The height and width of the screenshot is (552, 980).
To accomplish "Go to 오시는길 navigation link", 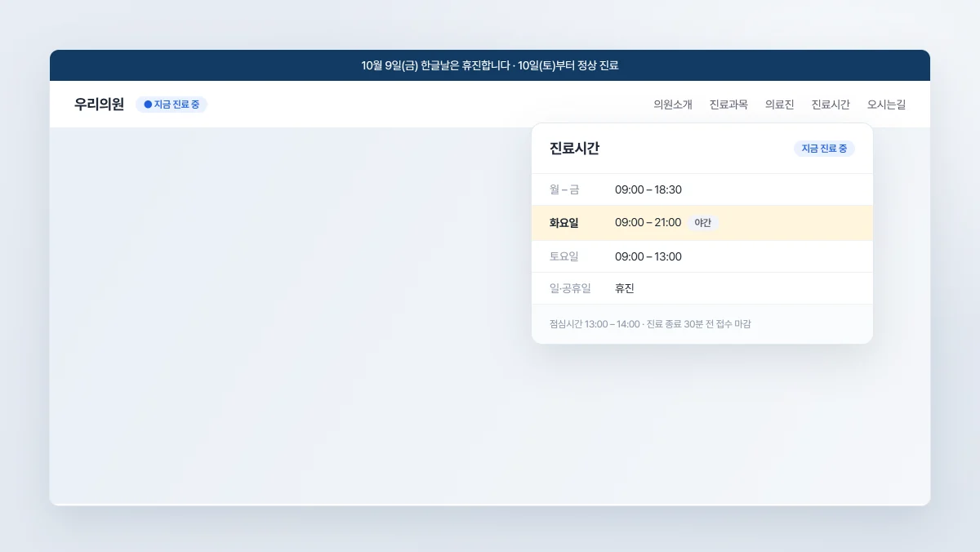I will coord(886,105).
